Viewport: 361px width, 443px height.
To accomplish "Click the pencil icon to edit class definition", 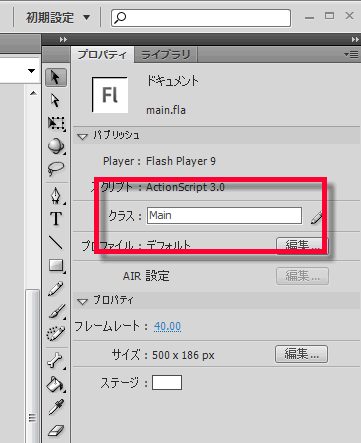I will click(317, 217).
